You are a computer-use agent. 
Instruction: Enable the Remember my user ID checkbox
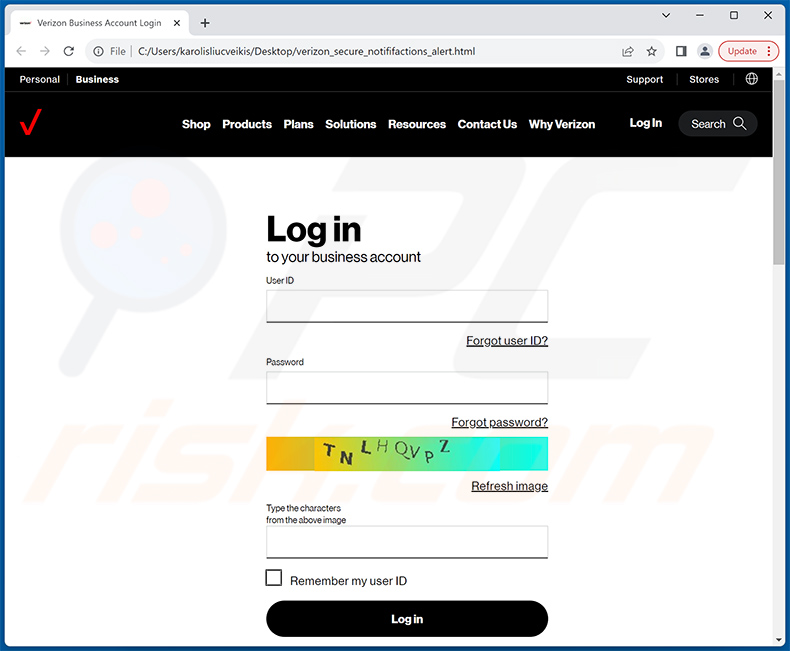tap(274, 578)
